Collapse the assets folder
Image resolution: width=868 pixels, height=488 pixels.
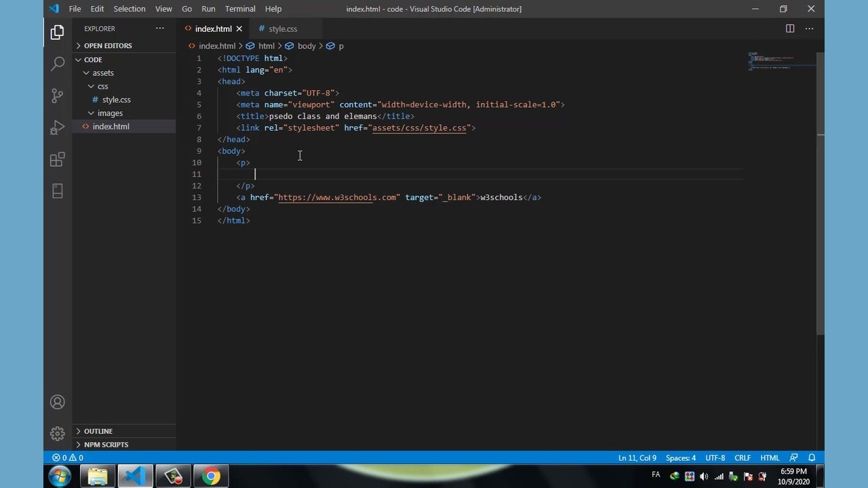102,73
